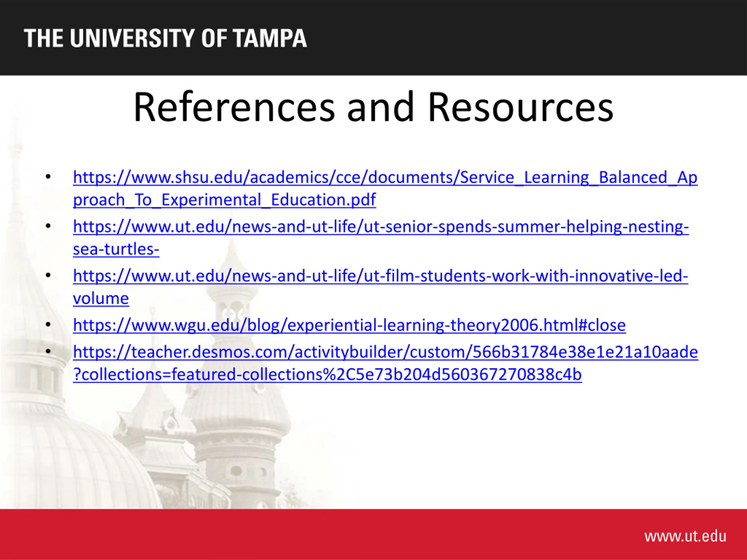Screen dimensions: 747x560
Task: Open the wgu.edu experiential learning theory link
Action: pos(349,325)
